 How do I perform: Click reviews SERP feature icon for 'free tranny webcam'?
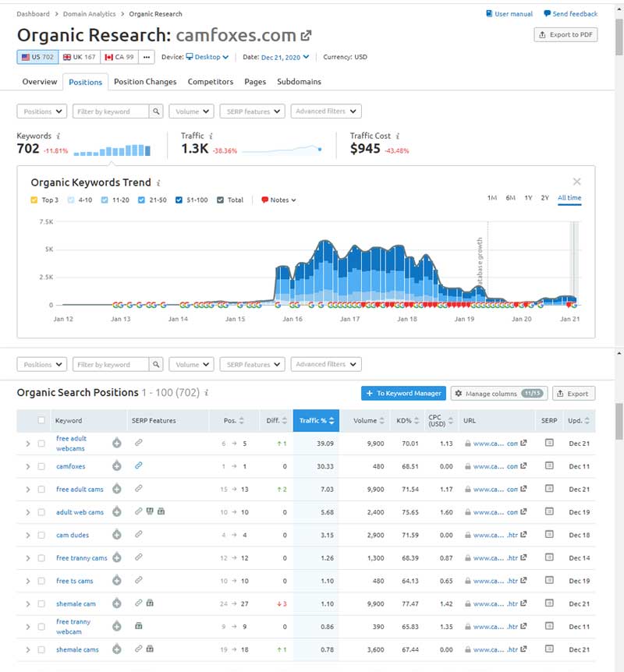coord(139,626)
